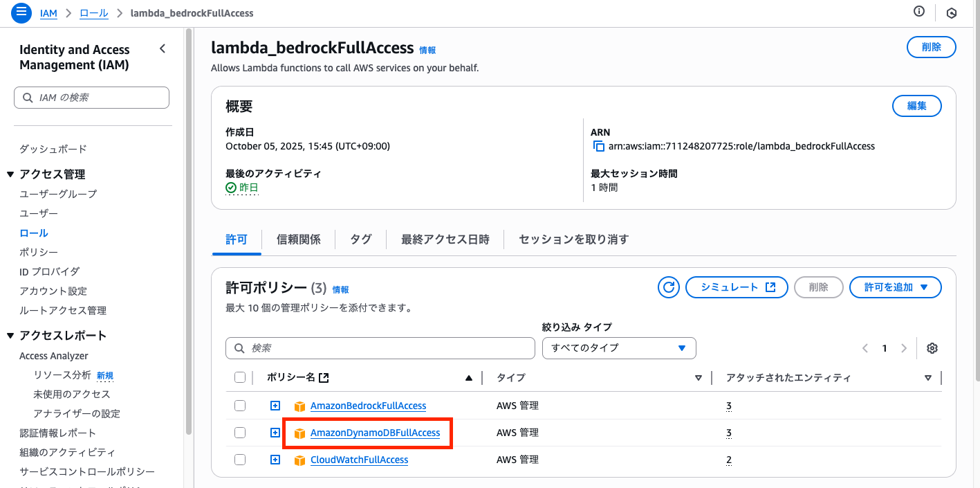Open the AmazonDynamoDBFullAccess policy link
The image size is (980, 488).
(x=376, y=433)
